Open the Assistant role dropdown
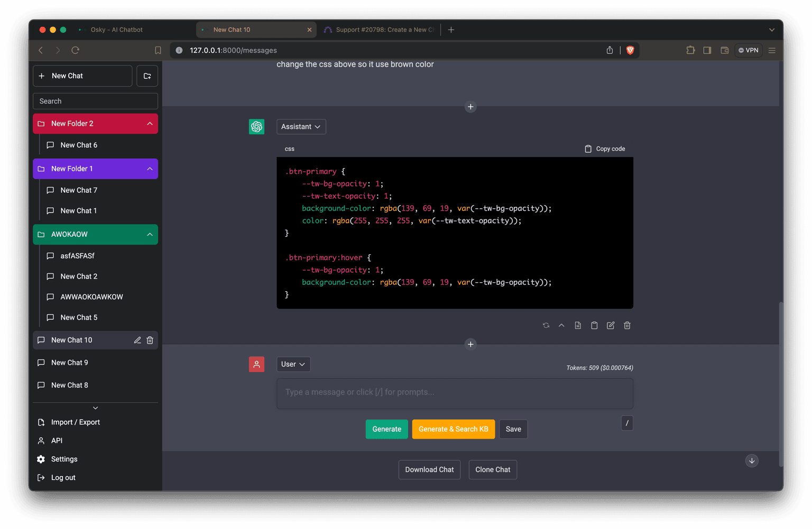 pos(301,126)
